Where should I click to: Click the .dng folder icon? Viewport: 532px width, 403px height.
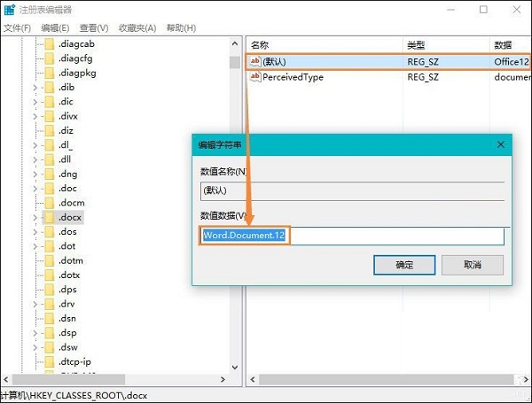pos(49,174)
